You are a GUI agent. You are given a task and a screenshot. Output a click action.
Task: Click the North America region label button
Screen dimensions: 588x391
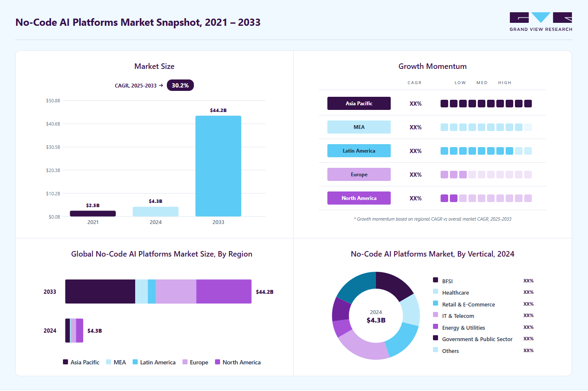click(x=359, y=198)
